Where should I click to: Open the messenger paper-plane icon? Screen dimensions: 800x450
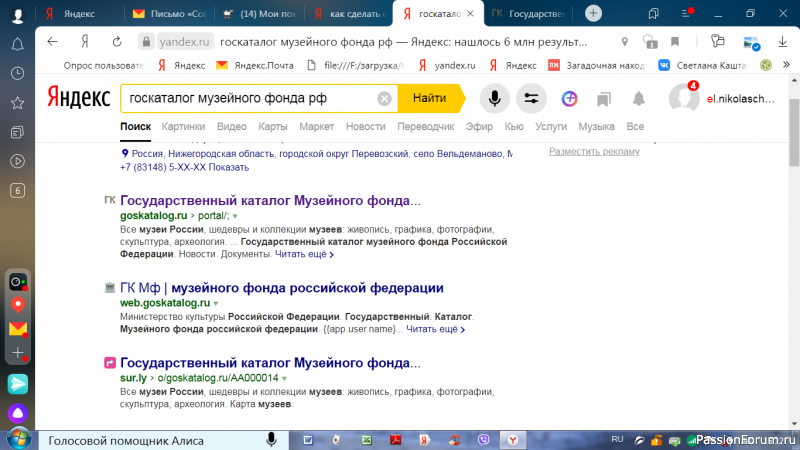18,384
